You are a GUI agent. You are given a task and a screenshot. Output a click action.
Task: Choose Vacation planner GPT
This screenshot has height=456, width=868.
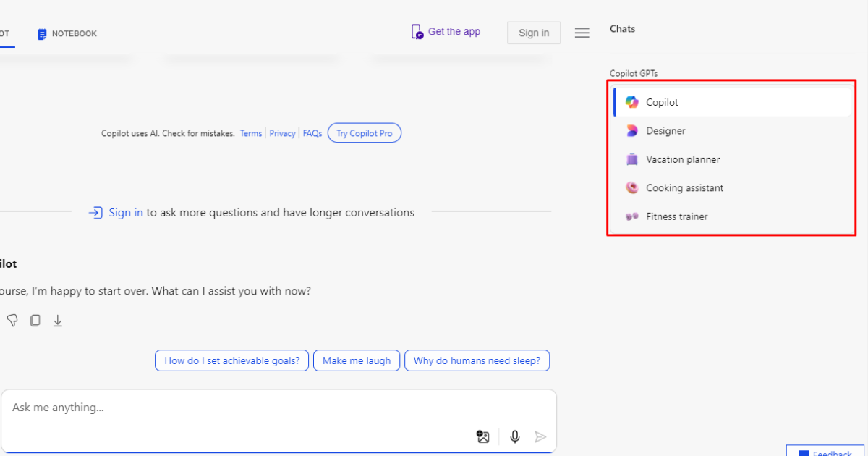pyautogui.click(x=732, y=159)
